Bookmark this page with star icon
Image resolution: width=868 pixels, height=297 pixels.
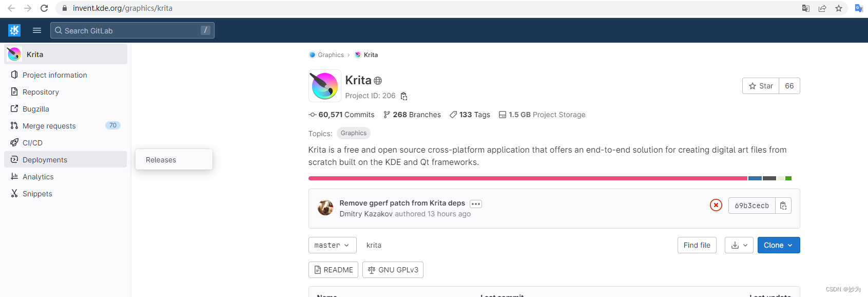click(x=839, y=8)
